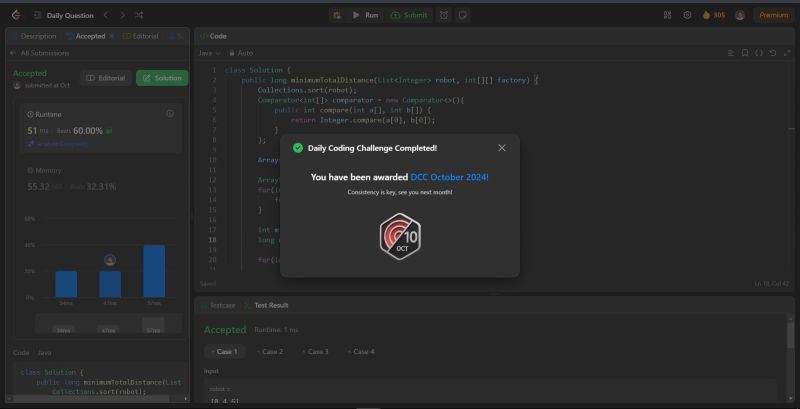Click the debugger icon beside Run
This screenshot has width=800, height=409.
point(337,15)
